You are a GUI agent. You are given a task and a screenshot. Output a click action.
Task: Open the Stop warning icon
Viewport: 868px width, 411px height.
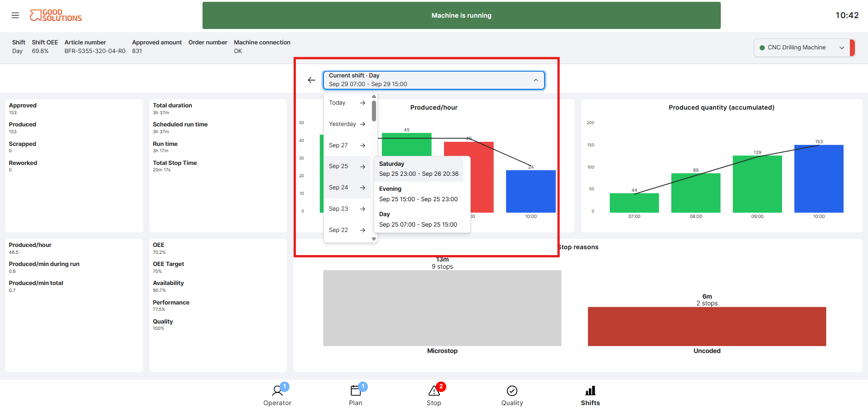(434, 391)
